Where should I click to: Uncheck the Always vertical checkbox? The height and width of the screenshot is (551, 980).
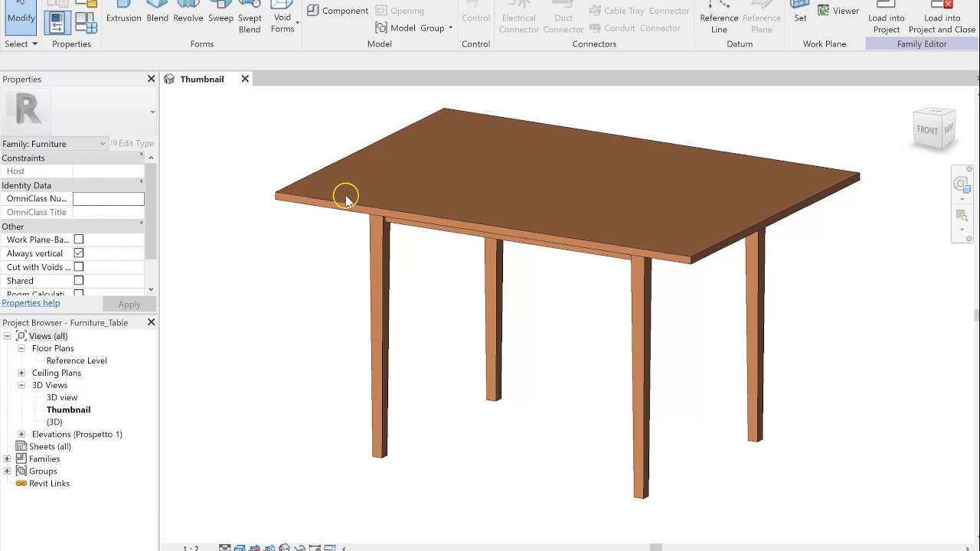point(79,253)
